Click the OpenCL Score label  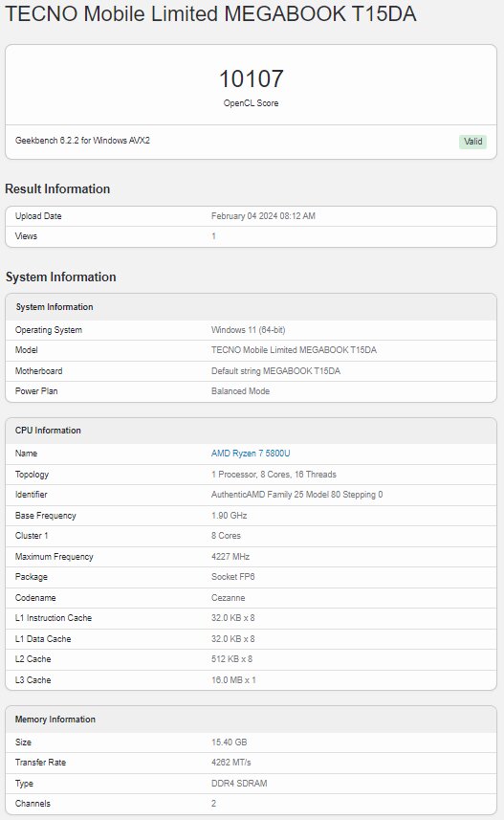(x=251, y=103)
